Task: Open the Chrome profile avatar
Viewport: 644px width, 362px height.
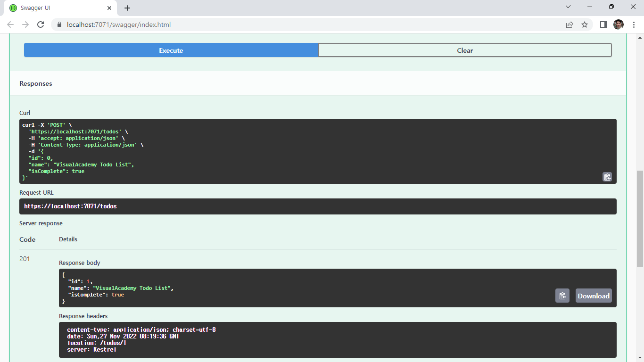Action: point(618,25)
